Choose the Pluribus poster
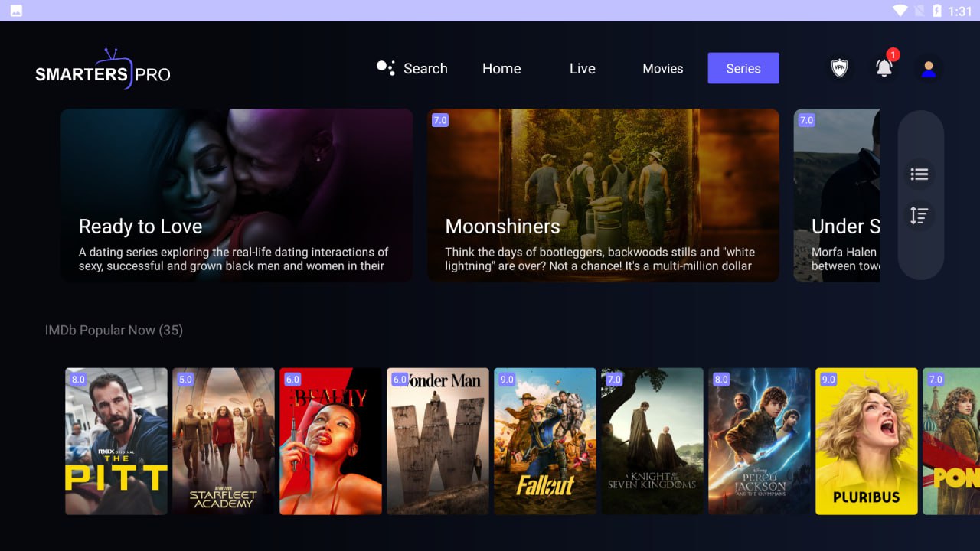The height and width of the screenshot is (551, 980). (867, 441)
